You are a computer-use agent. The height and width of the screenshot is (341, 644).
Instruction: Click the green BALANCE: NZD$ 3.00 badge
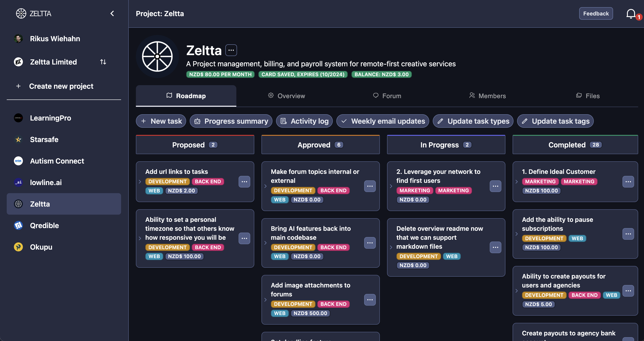[381, 74]
